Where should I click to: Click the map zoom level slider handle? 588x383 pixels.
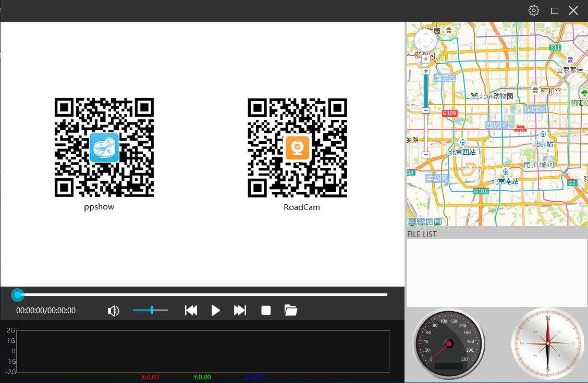coord(426,110)
